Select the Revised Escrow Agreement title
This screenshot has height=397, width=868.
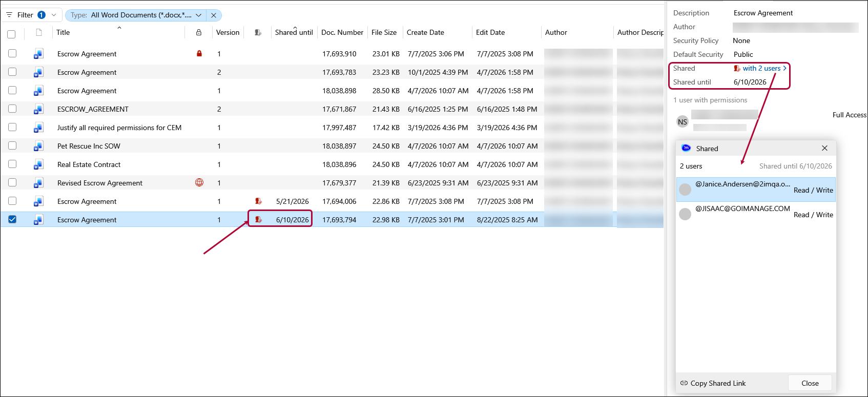(100, 183)
